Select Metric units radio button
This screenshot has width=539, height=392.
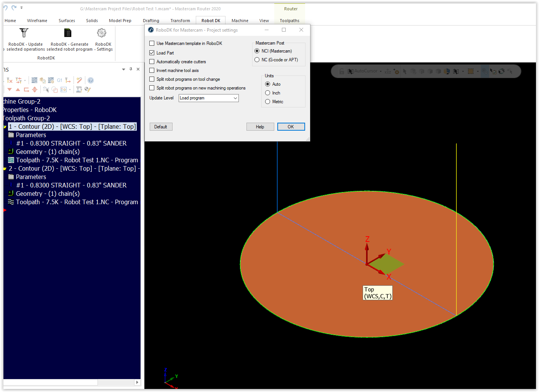tap(268, 102)
